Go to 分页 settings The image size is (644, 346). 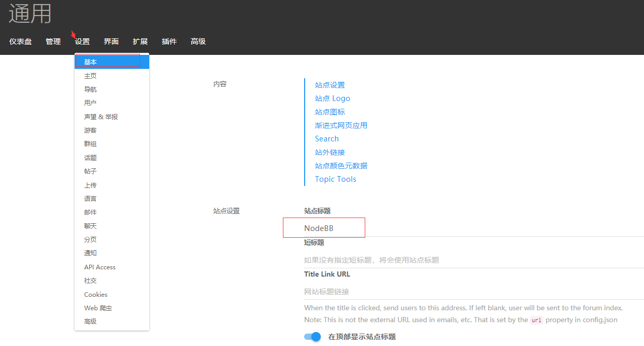point(112,239)
